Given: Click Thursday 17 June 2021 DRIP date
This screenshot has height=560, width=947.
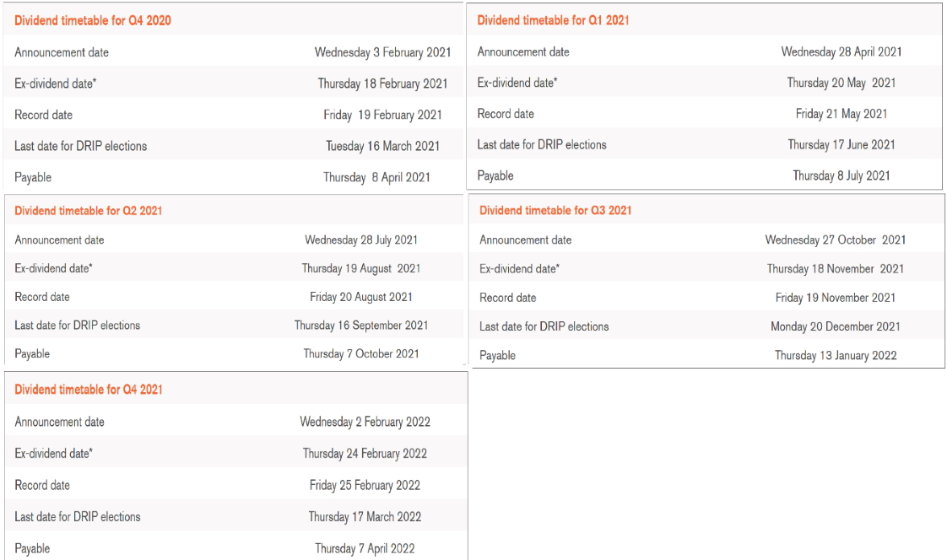Looking at the screenshot, I should (841, 145).
